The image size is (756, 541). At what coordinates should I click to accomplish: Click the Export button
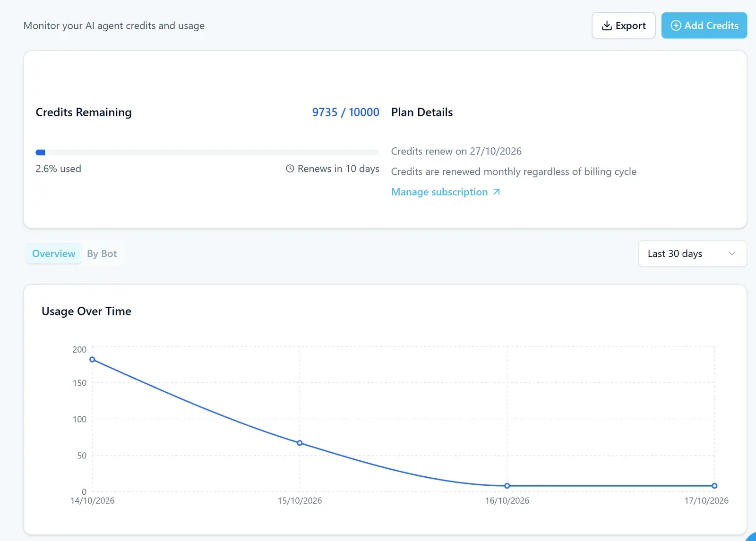(x=623, y=25)
